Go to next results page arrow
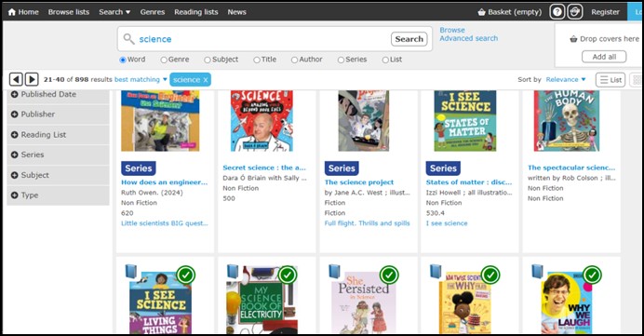Viewport: 644px width, 336px height. (32, 79)
